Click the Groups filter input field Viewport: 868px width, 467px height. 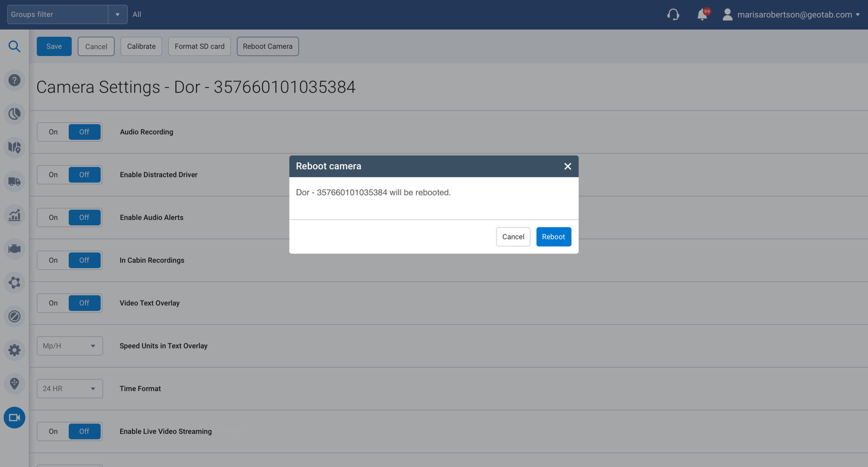pyautogui.click(x=58, y=15)
